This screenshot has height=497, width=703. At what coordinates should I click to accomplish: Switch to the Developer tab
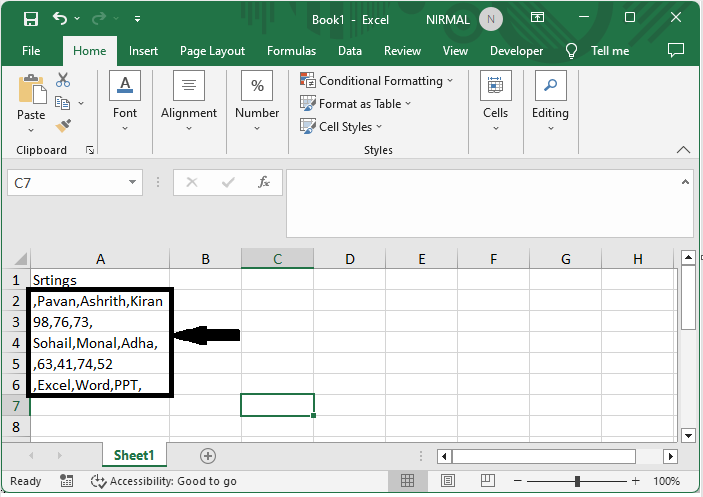tap(516, 51)
